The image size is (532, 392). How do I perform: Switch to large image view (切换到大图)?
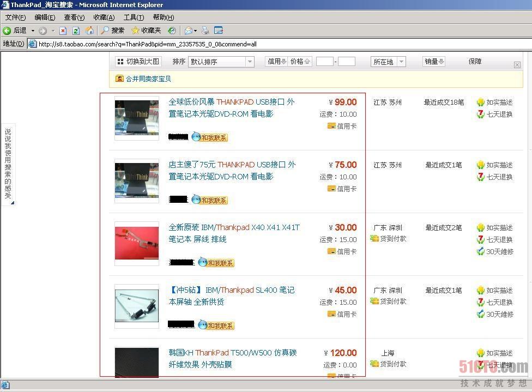[138, 62]
